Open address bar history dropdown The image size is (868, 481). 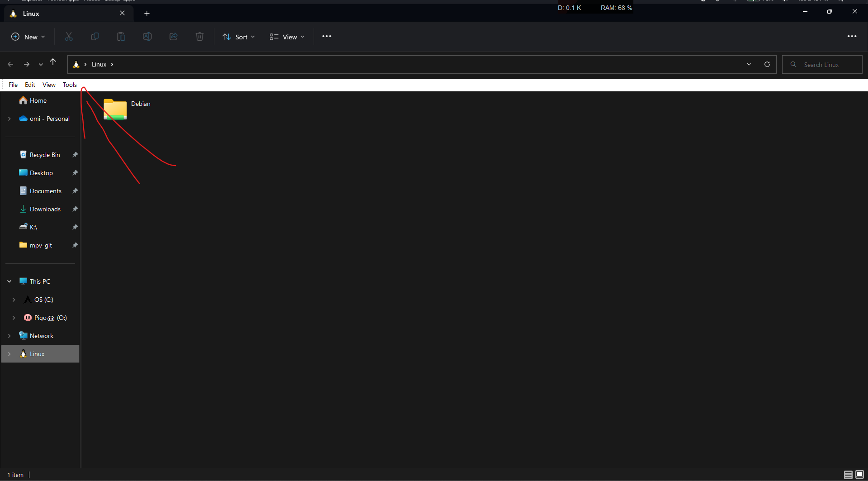pyautogui.click(x=749, y=64)
